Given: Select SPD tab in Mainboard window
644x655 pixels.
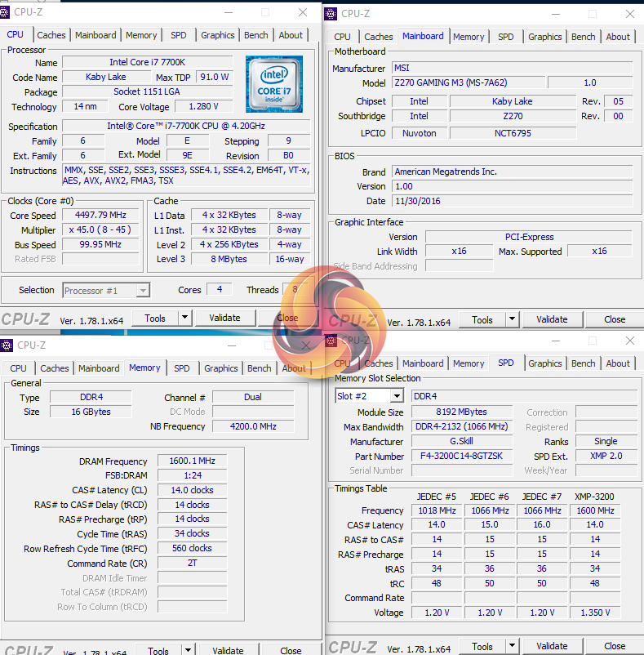Looking at the screenshot, I should click(x=506, y=37).
